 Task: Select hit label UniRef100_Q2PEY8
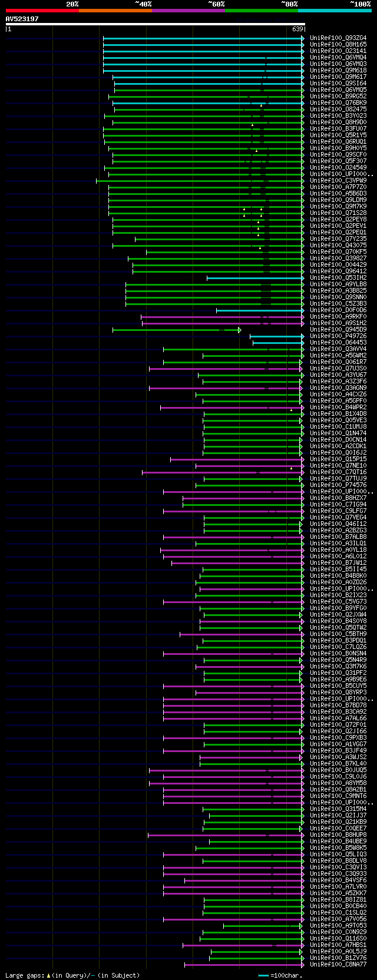pyautogui.click(x=338, y=220)
